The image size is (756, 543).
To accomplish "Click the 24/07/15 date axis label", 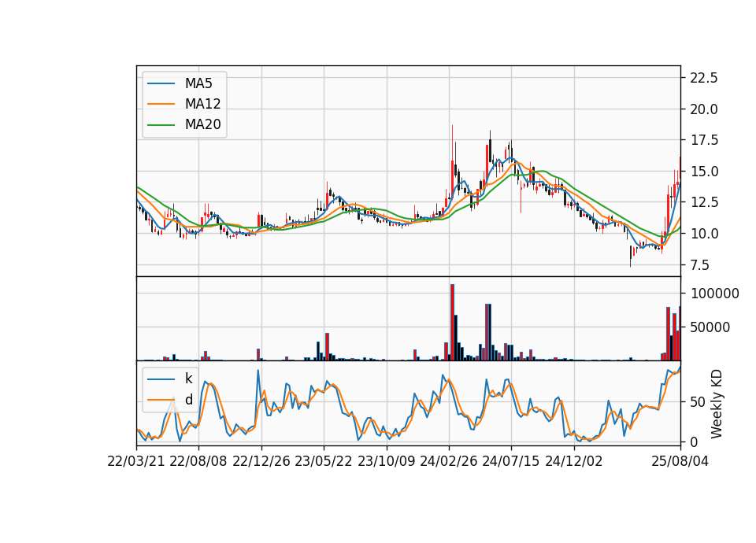I will (x=511, y=461).
